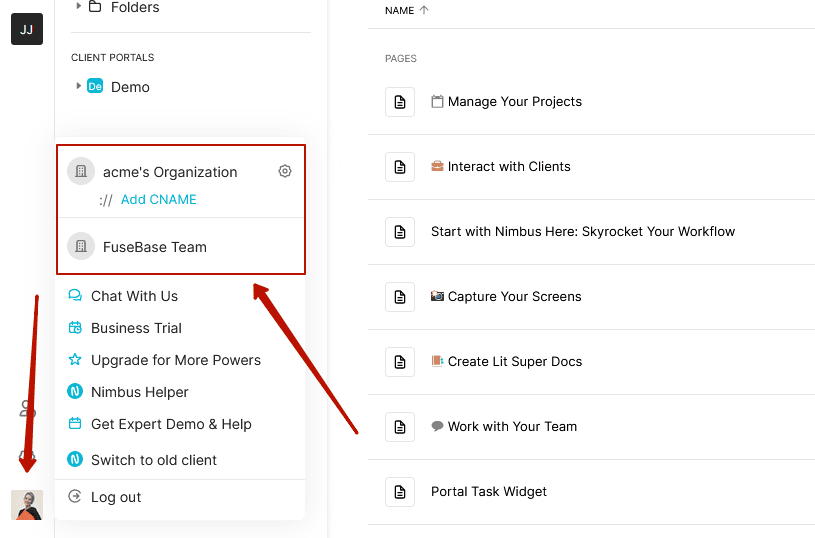This screenshot has height=538, width=815.
Task: Open the Create Lit Super Docs page
Action: point(514,362)
